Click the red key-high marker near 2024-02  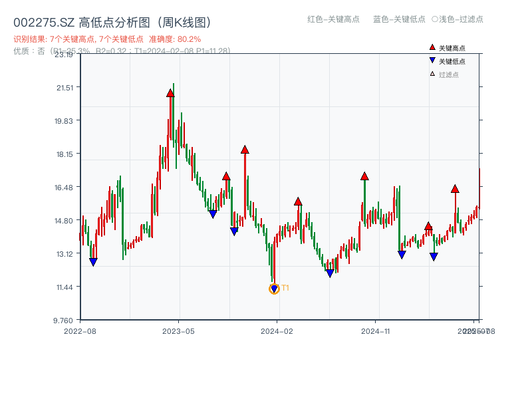[x=297, y=202]
